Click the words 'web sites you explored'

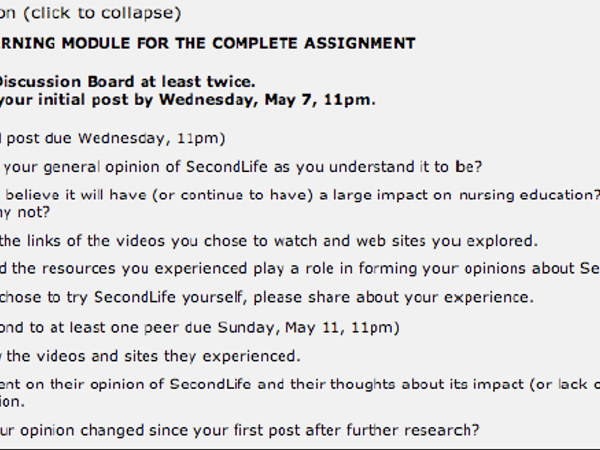(x=445, y=241)
